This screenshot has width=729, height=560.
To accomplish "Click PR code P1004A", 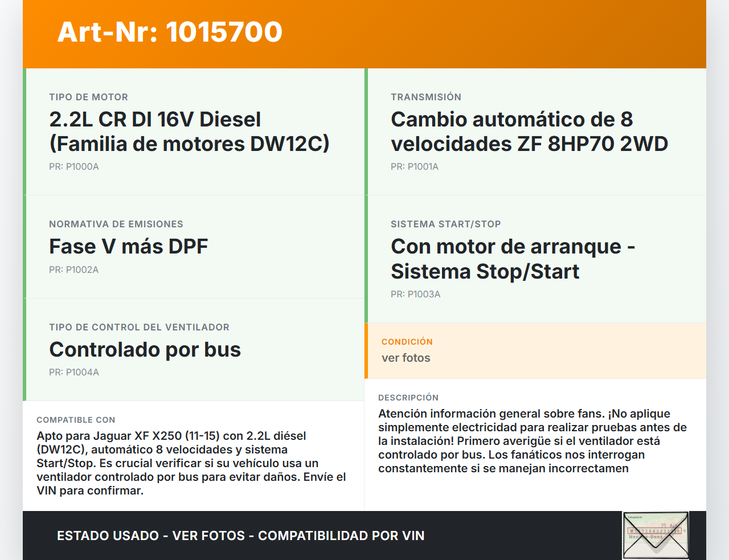I will (x=74, y=372).
